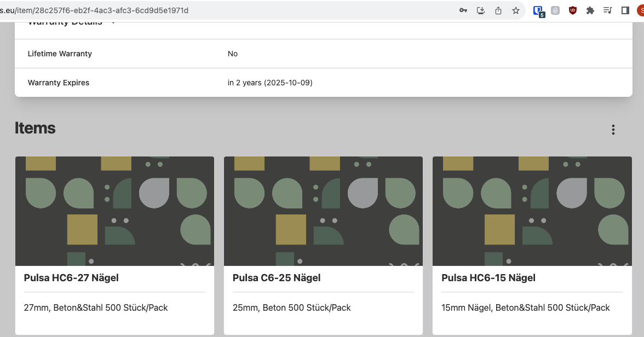Click the warranty expiration date 2025-10-09
Viewport: 644px width, 337px height.
click(271, 83)
